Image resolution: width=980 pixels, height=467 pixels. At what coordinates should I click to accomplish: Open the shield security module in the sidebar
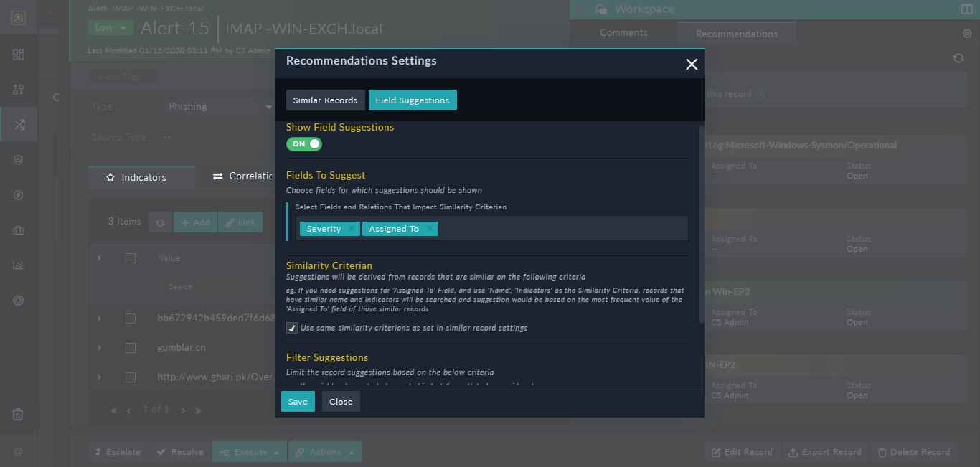point(18,159)
